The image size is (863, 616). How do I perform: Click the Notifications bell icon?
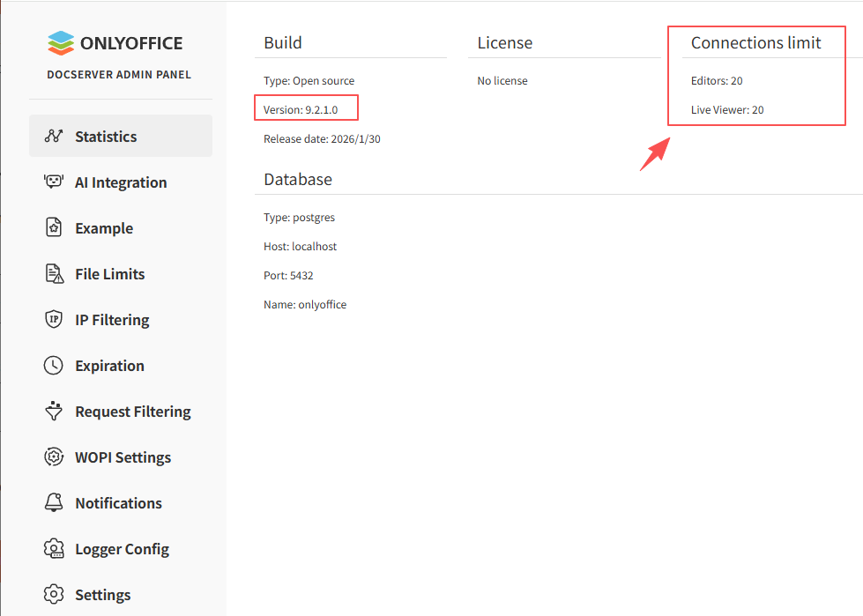[x=54, y=503]
